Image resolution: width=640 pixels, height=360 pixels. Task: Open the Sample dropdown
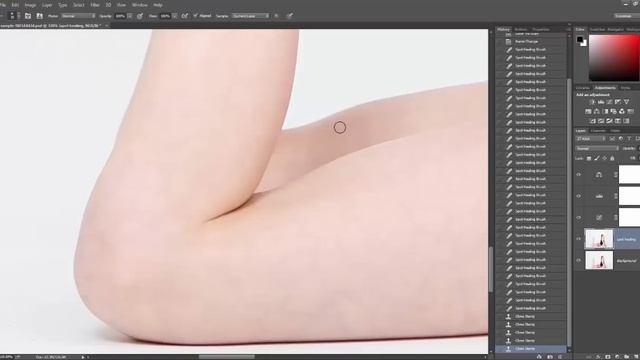(251, 16)
